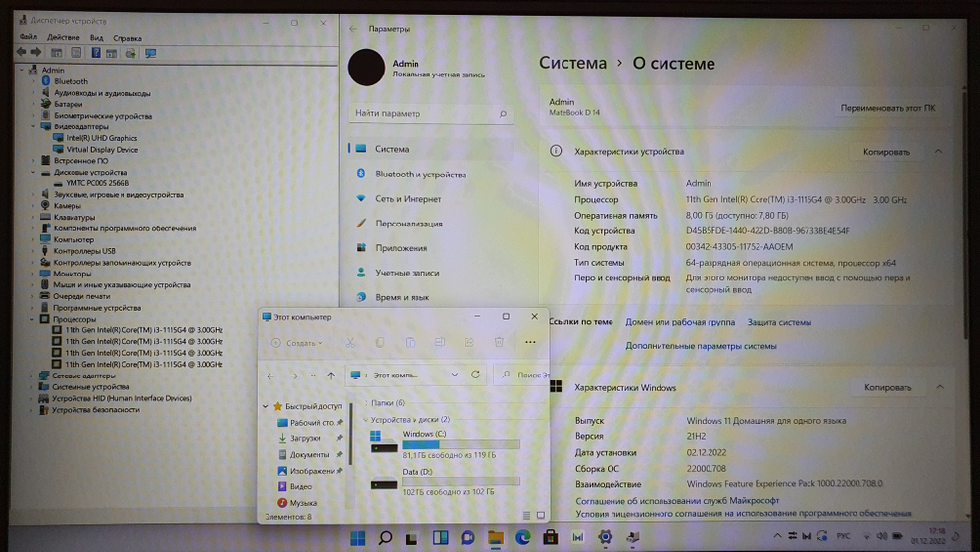Click the help icon in Device Manager toolbar
The width and height of the screenshot is (980, 552).
click(x=96, y=53)
